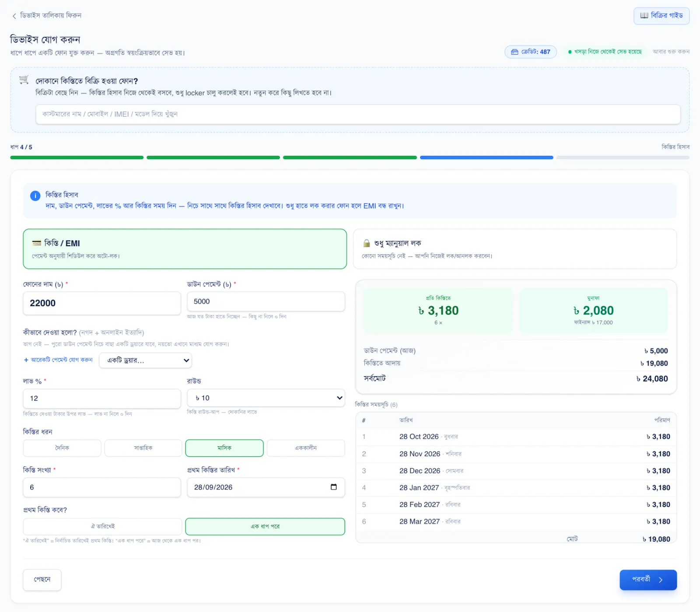Screen dimensions: 700x612
Task: Select এককালীন installment type
Action: (x=306, y=448)
